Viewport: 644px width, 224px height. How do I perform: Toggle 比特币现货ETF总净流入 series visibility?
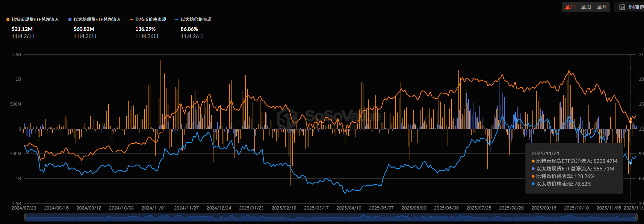coord(35,20)
